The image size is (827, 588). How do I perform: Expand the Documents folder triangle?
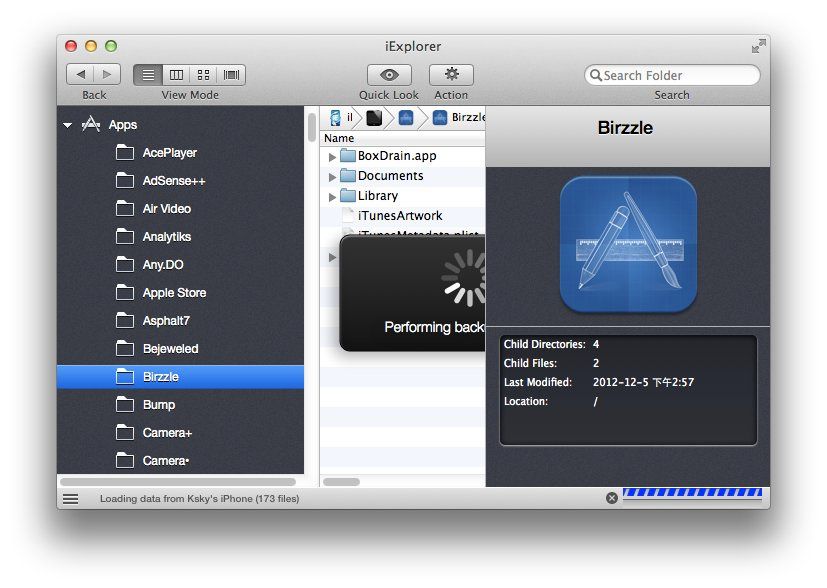[332, 177]
